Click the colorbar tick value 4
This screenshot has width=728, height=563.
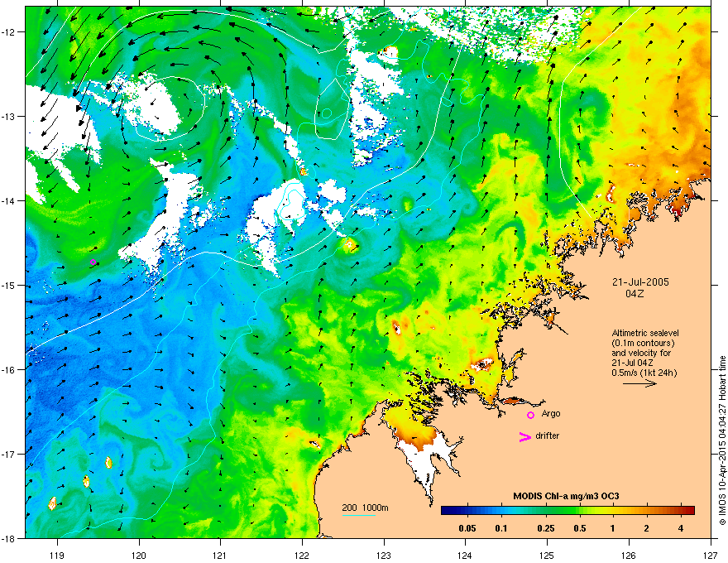click(x=681, y=528)
